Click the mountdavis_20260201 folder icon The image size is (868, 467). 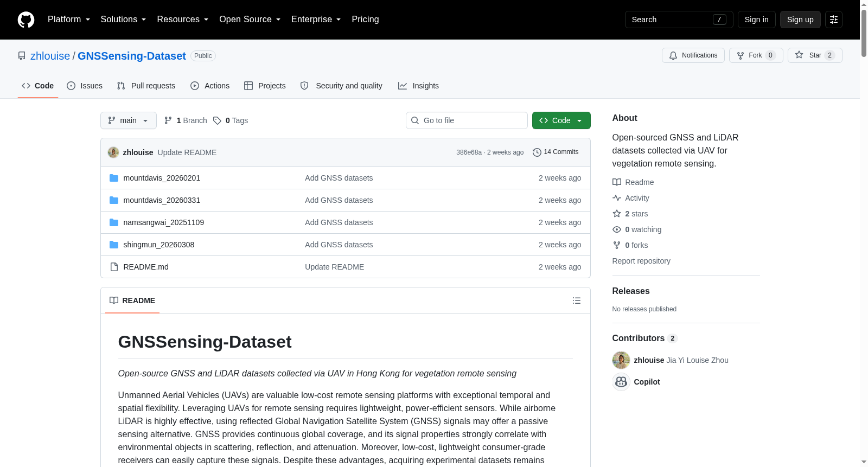tap(114, 178)
